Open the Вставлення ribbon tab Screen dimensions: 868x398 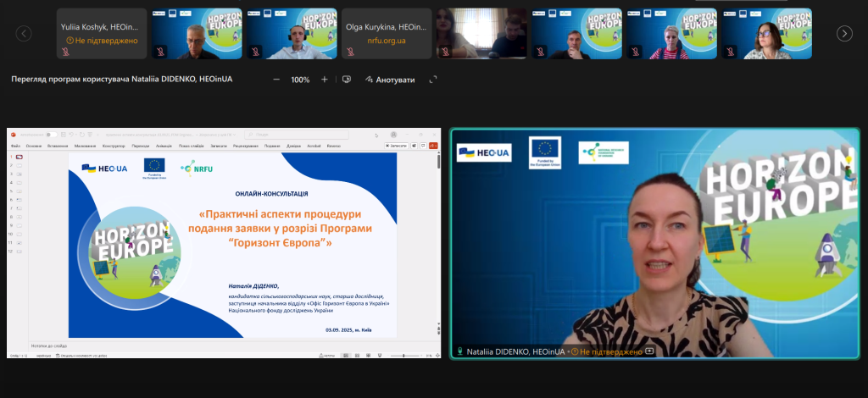[58, 146]
